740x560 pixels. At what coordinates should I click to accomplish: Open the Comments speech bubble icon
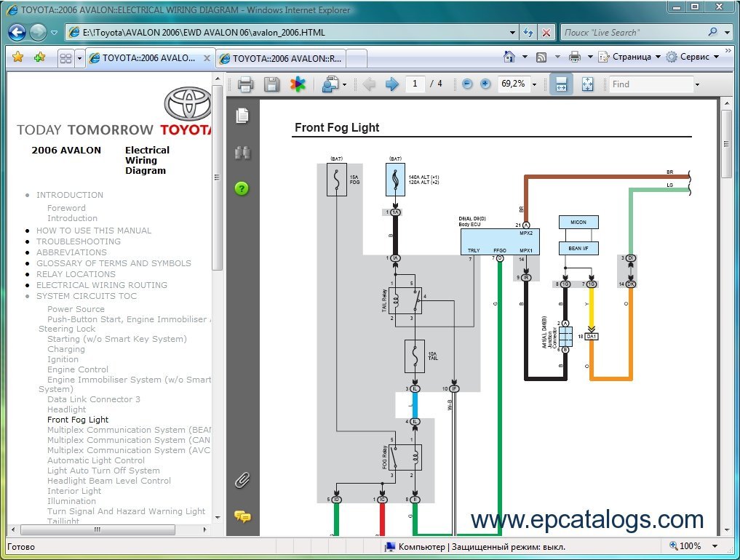[242, 516]
